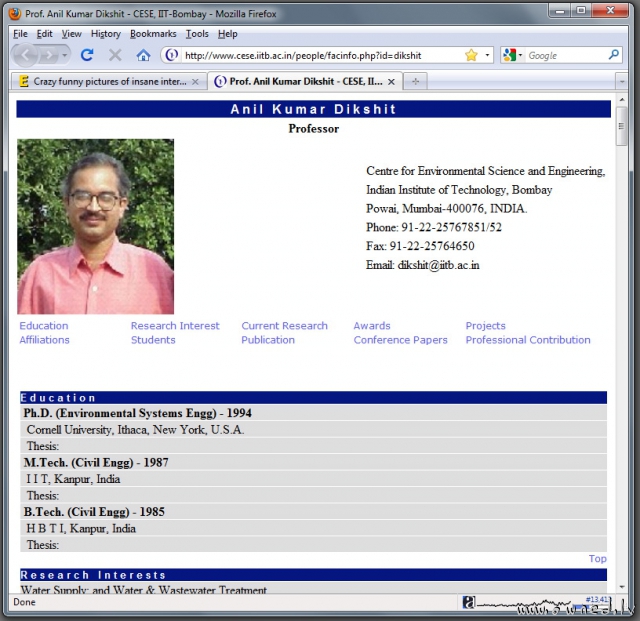Screen dimensions: 640x621
Task: Open the Research Interest link
Action: coord(175,325)
